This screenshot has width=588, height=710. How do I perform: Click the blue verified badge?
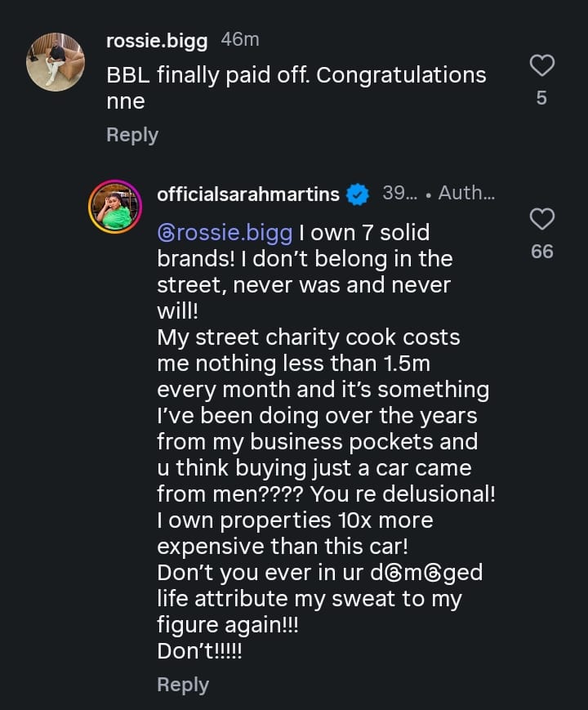pyautogui.click(x=356, y=194)
